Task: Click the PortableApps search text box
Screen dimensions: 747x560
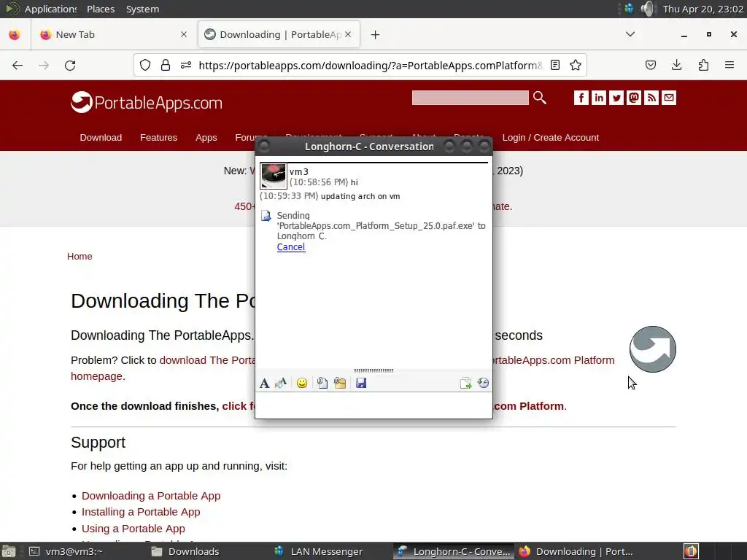Action: pos(471,98)
